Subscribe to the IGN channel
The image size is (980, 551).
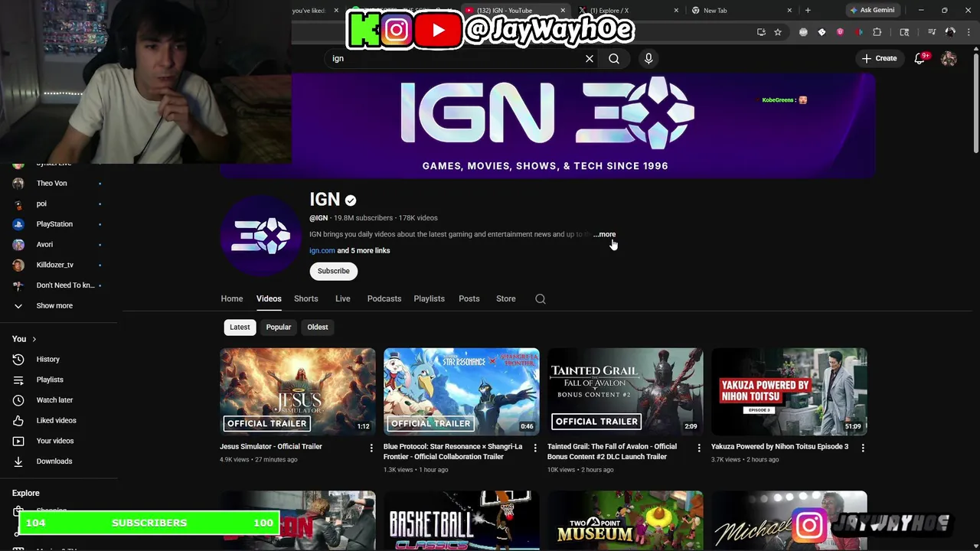point(334,271)
